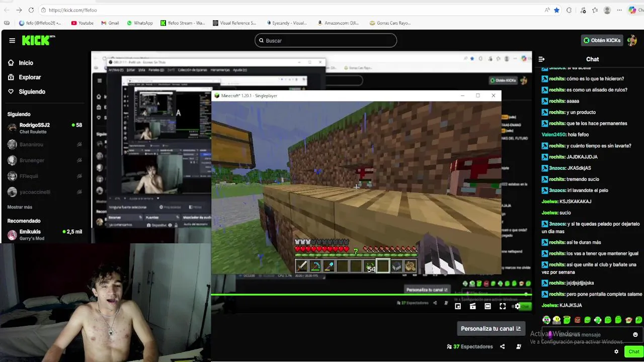The image size is (644, 362).
Task: Open the browser read aloud icon
Action: pos(547,10)
